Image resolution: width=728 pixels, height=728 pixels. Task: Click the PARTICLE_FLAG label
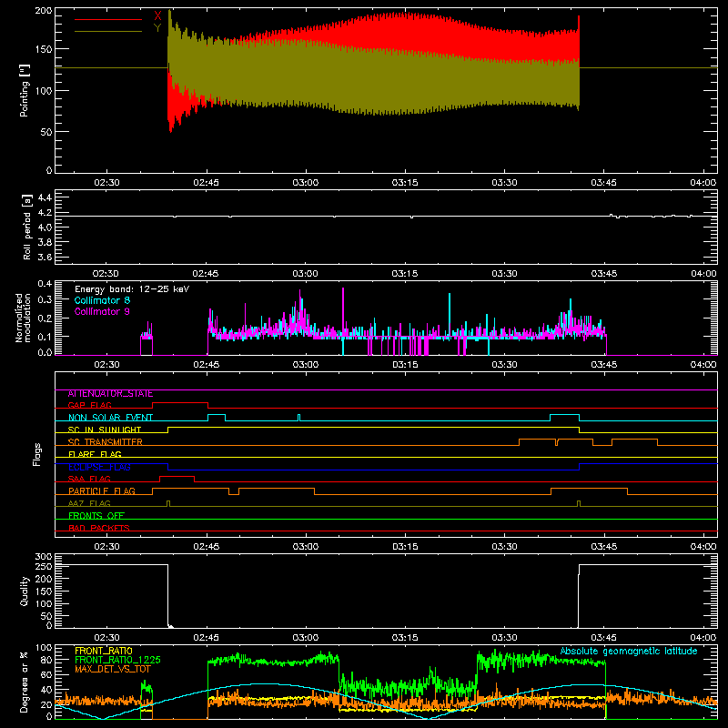tap(102, 491)
